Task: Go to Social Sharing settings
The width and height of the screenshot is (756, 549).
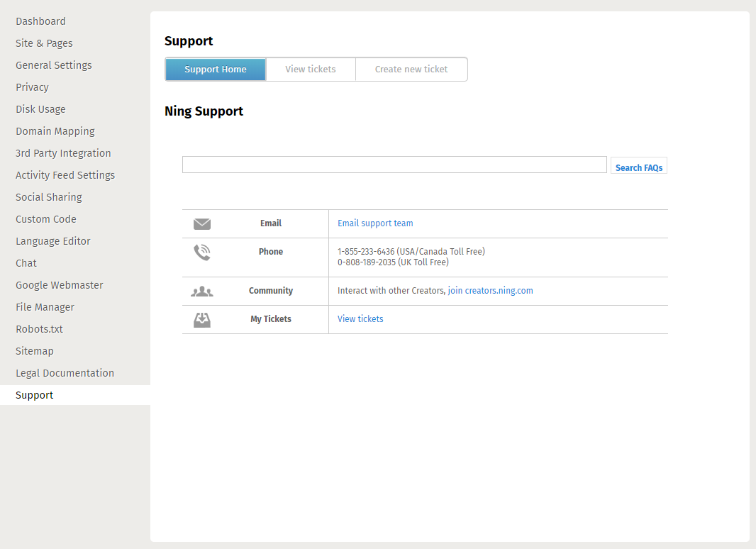Action: coord(49,197)
